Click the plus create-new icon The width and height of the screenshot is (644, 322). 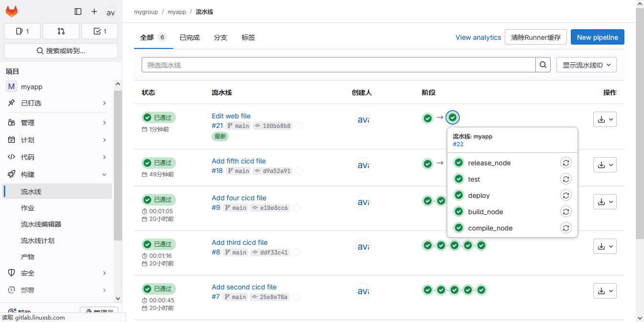[x=94, y=11]
